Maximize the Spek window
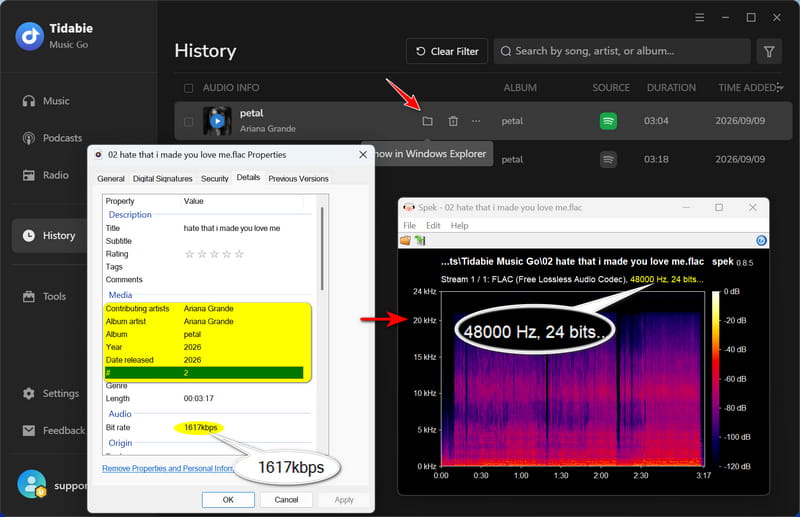This screenshot has width=800, height=517. pyautogui.click(x=719, y=207)
